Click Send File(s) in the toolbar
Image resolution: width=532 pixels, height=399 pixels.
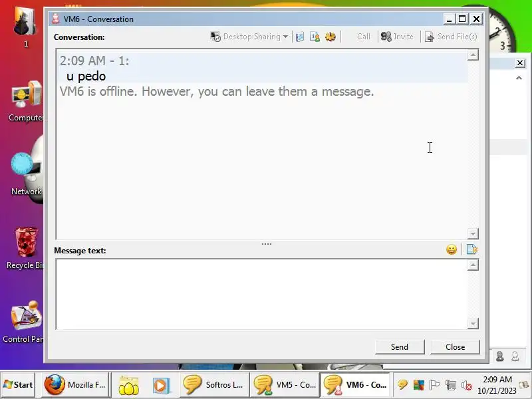point(451,37)
